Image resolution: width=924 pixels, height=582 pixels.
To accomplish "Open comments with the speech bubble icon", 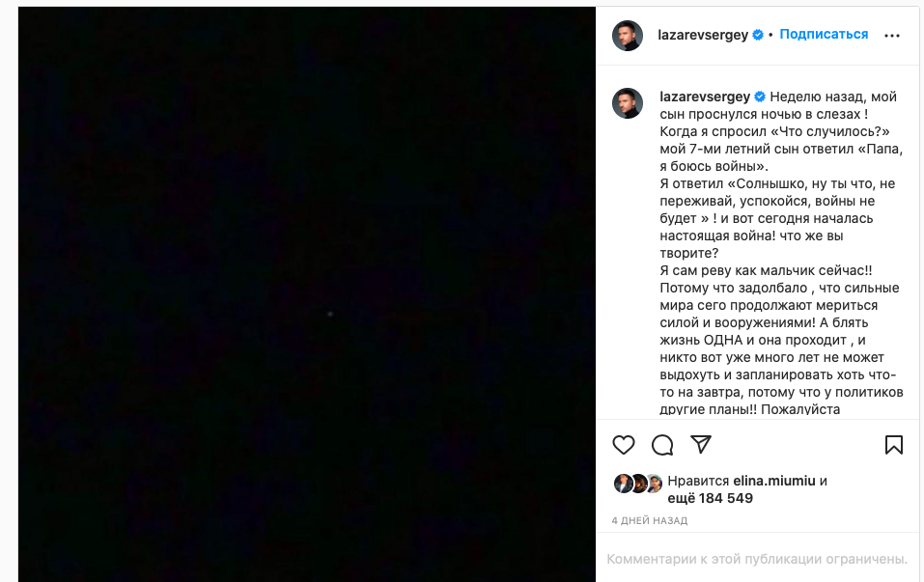I will [662, 445].
